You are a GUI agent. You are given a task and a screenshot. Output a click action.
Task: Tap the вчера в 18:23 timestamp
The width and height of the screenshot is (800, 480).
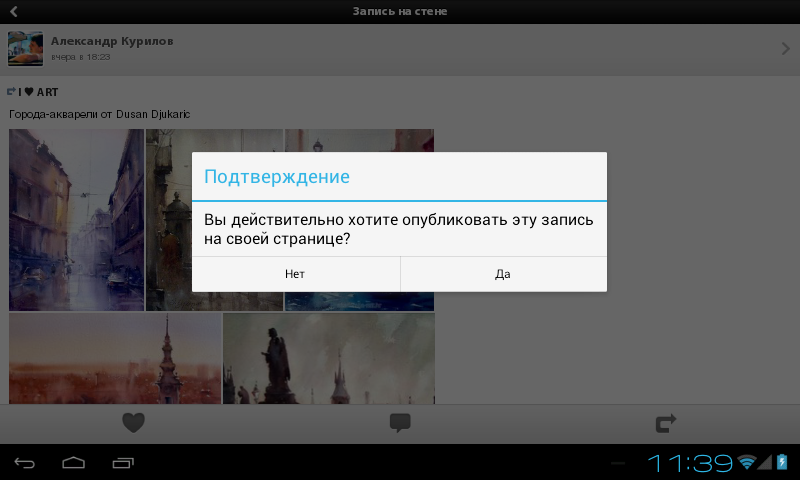click(81, 57)
